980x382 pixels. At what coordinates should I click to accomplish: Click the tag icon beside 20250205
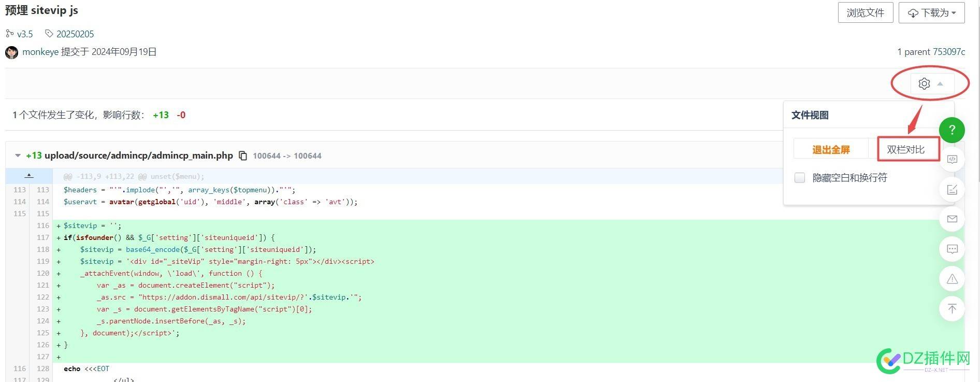(x=49, y=34)
